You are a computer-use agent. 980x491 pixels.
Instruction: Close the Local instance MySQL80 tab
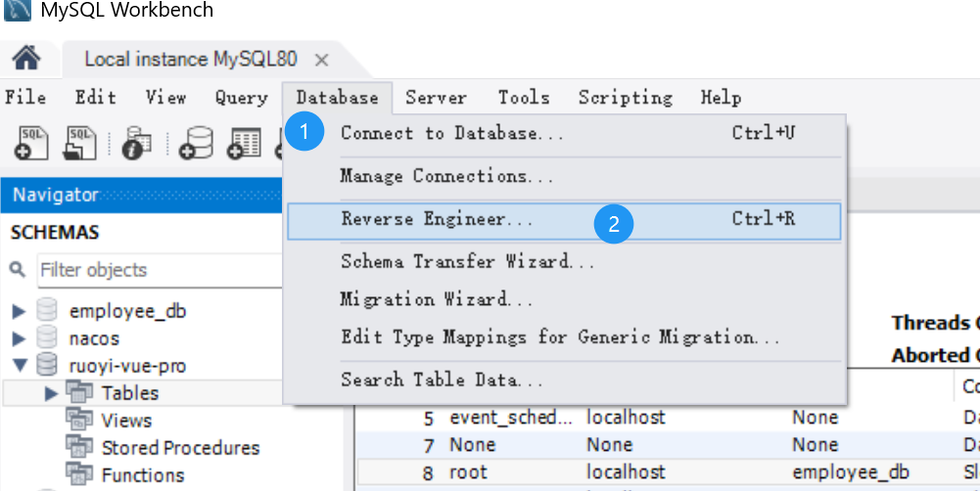[x=349, y=60]
